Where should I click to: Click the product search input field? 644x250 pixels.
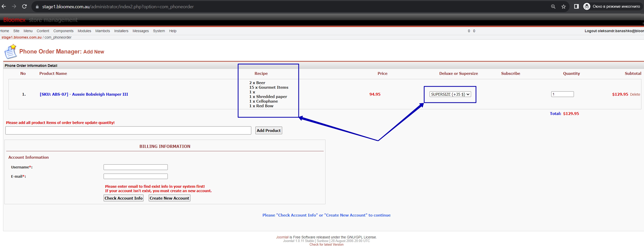[x=128, y=130]
